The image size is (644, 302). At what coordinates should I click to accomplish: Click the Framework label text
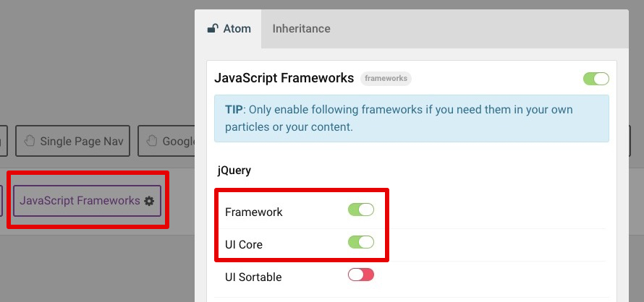tap(254, 212)
